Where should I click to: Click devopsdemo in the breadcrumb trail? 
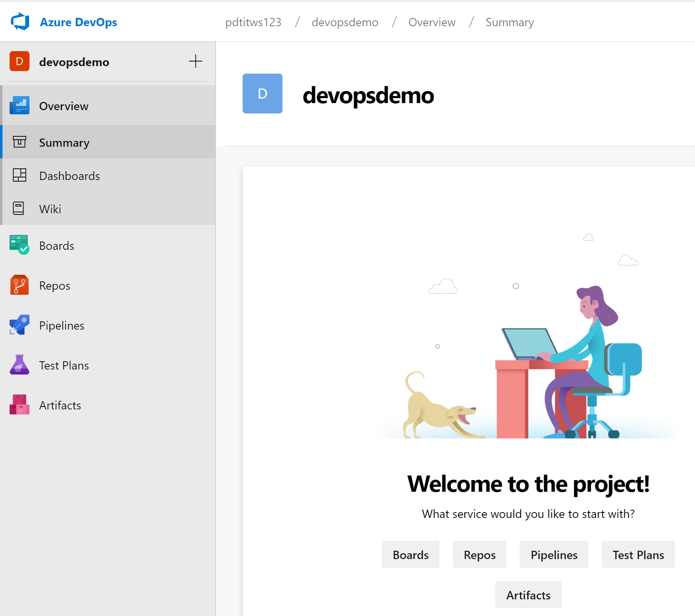pos(345,22)
